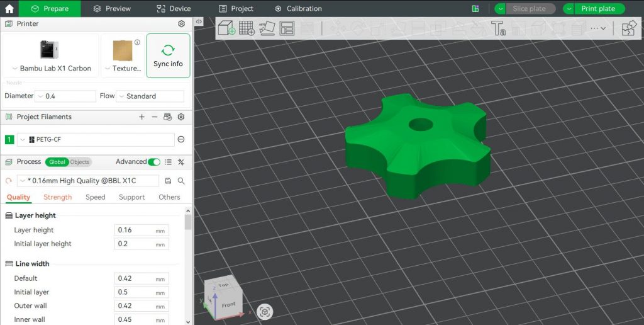This screenshot has width=644, height=325.
Task: Save the process preset with disk icon
Action: point(168,181)
